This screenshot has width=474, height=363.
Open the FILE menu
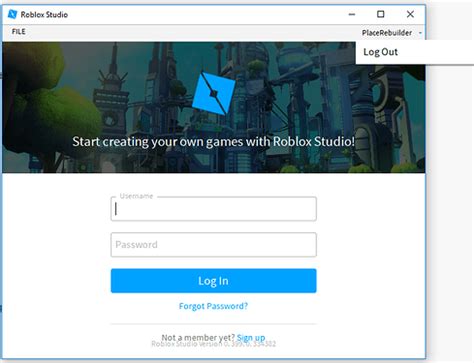(18, 32)
